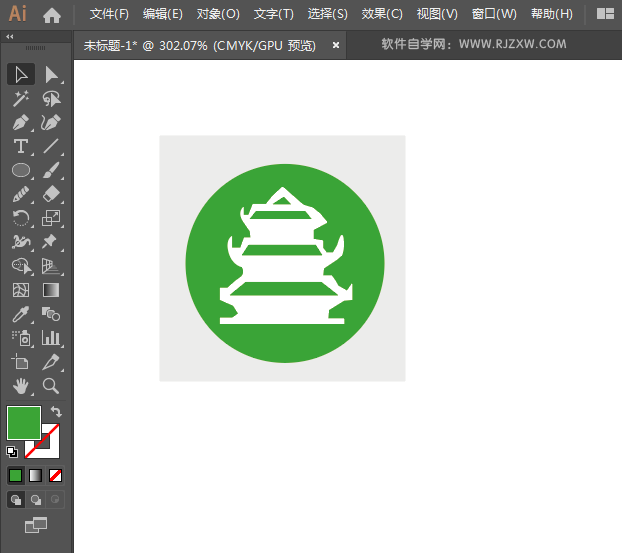Open the 效果(C) menu

point(382,14)
